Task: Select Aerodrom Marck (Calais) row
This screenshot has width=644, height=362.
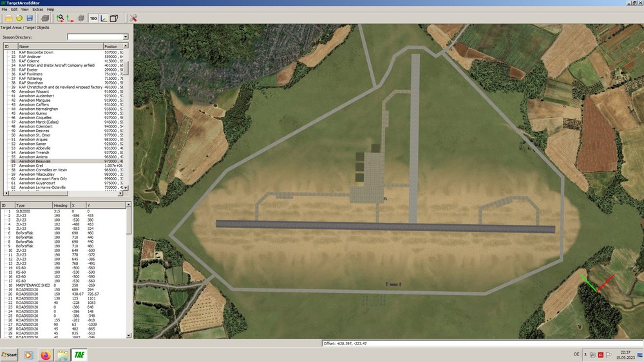Action: coord(39,122)
